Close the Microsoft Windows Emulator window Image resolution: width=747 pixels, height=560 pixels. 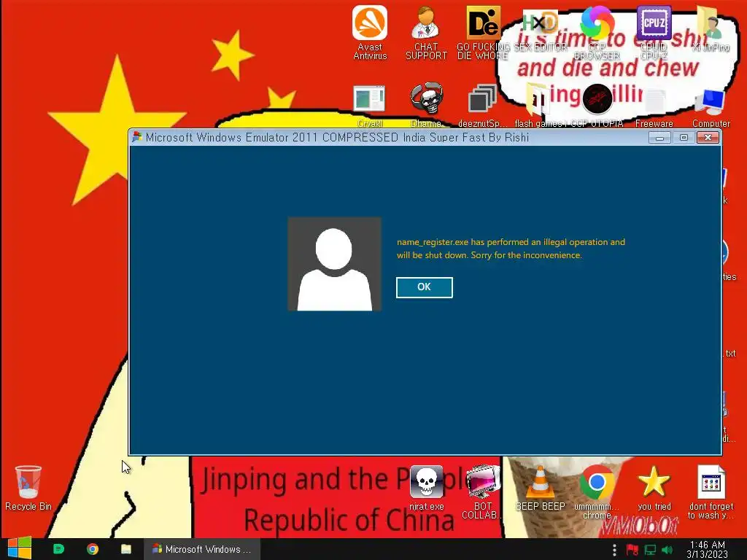(708, 138)
